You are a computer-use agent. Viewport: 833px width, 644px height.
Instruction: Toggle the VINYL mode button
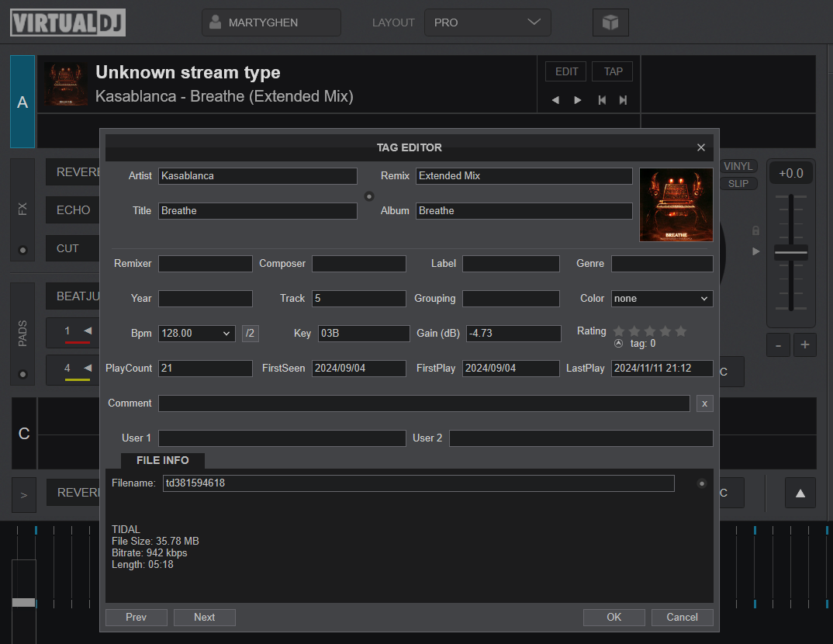click(738, 166)
